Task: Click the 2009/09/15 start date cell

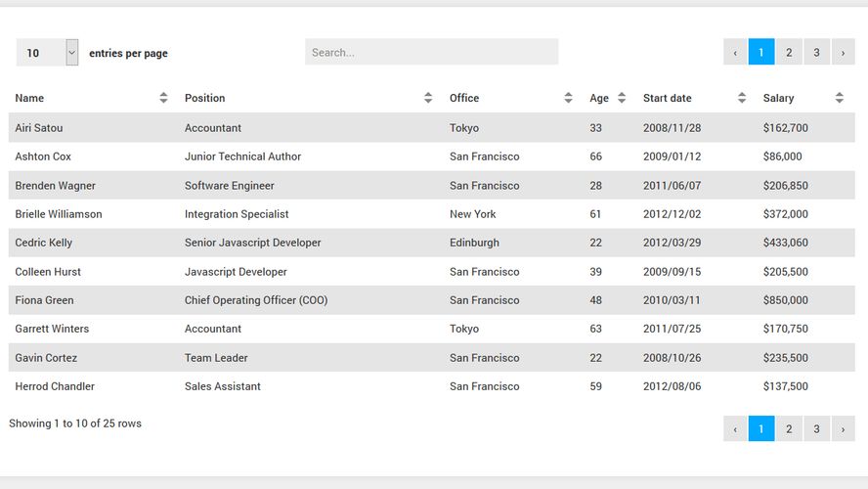Action: pyautogui.click(x=673, y=272)
